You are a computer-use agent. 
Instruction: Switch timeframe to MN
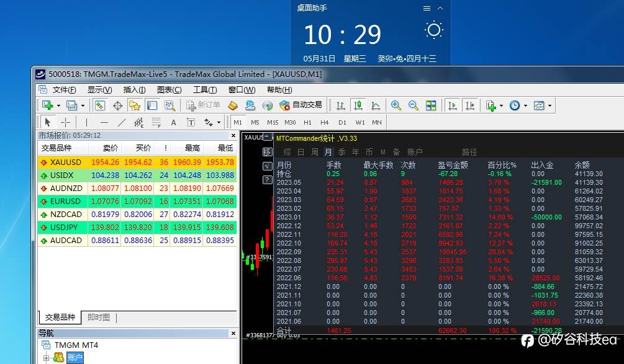pyautogui.click(x=376, y=122)
